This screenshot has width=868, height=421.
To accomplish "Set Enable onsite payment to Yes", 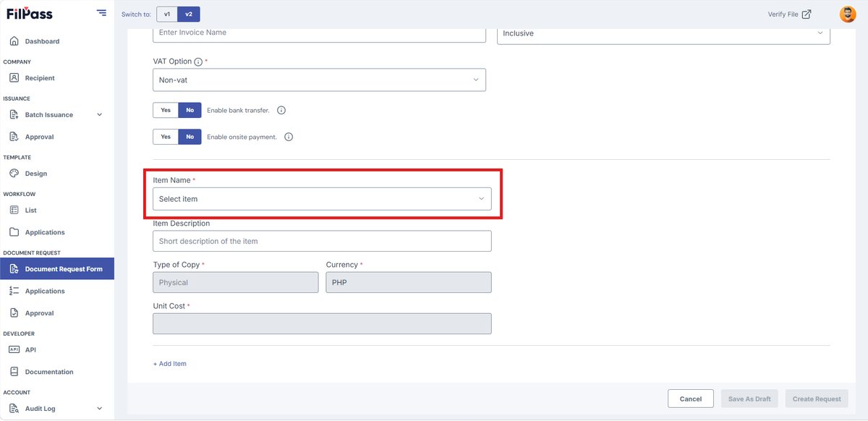I will [x=166, y=137].
